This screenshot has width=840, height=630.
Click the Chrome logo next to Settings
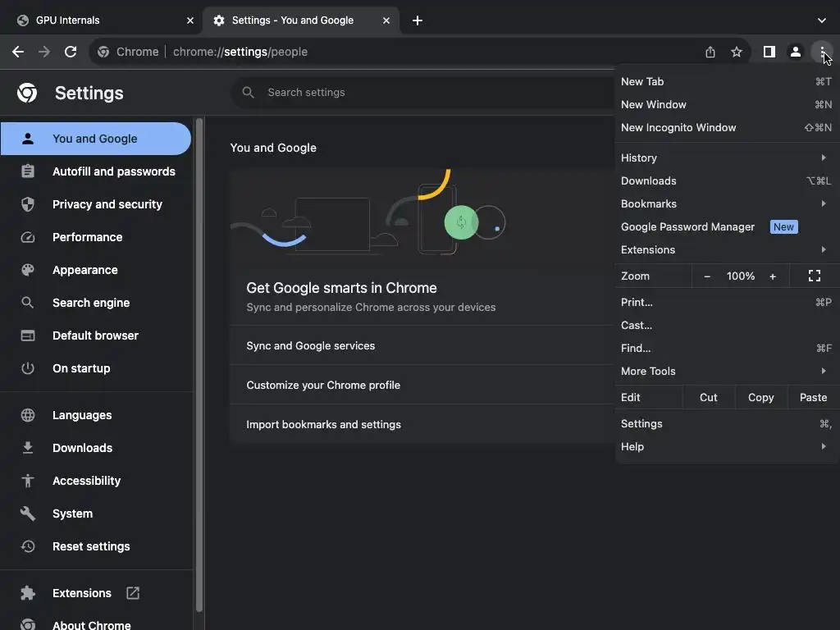point(27,93)
